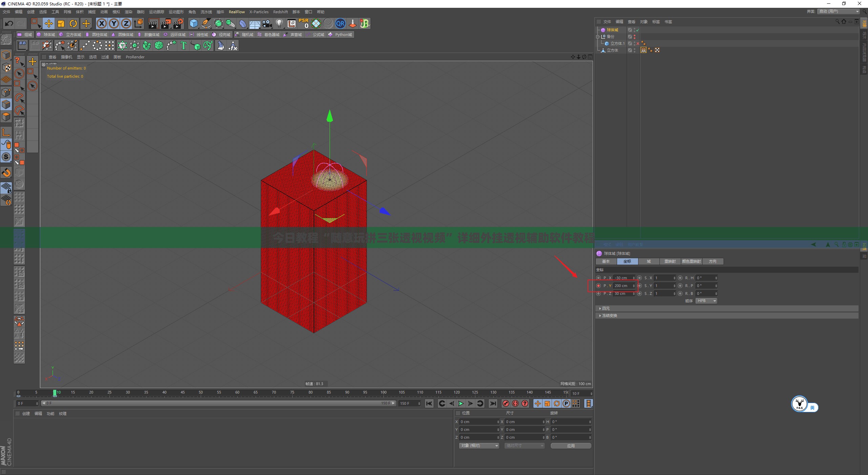Click the light bulb icon
The height and width of the screenshot is (475, 868).
click(x=279, y=23)
